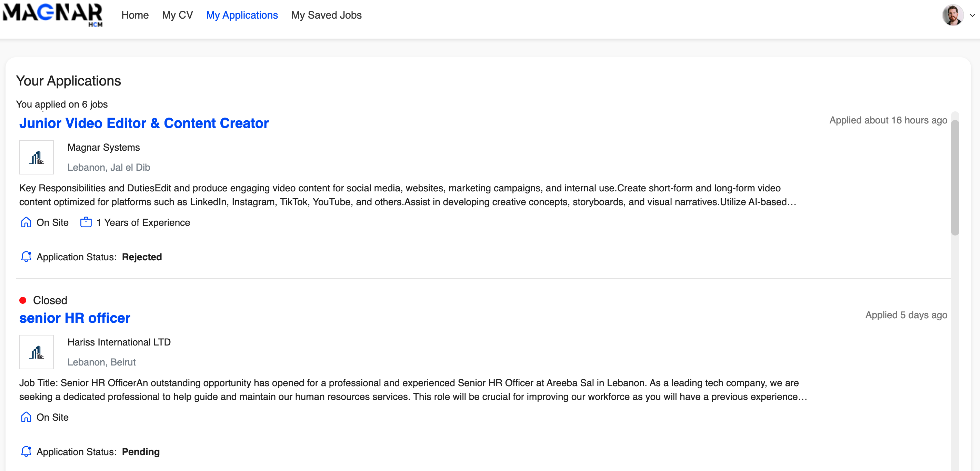
Task: Expand the profile dropdown chevron
Action: click(x=972, y=16)
